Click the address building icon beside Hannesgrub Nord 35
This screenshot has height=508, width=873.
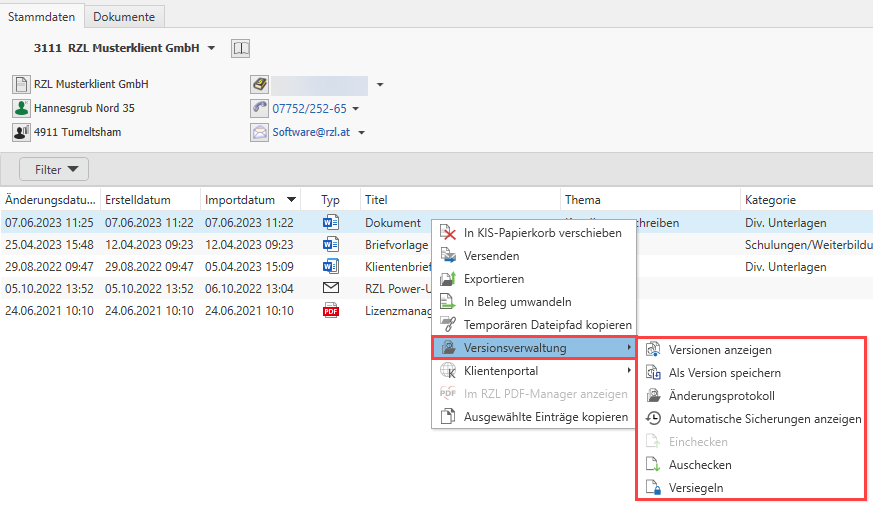click(x=21, y=108)
